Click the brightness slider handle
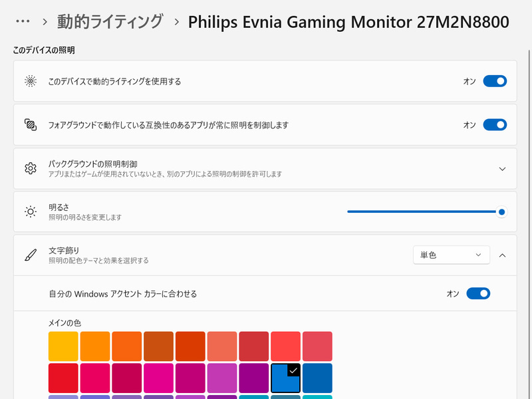532x399 pixels. (501, 211)
